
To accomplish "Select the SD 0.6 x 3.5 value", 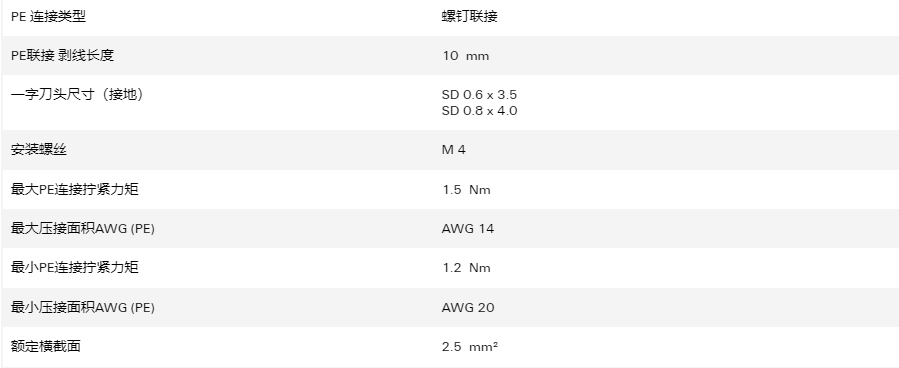I will (479, 95).
